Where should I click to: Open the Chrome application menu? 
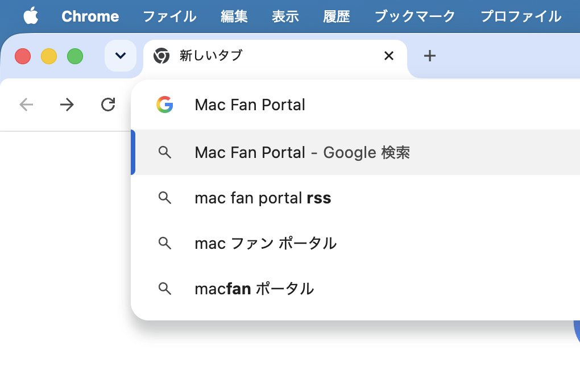pyautogui.click(x=90, y=16)
